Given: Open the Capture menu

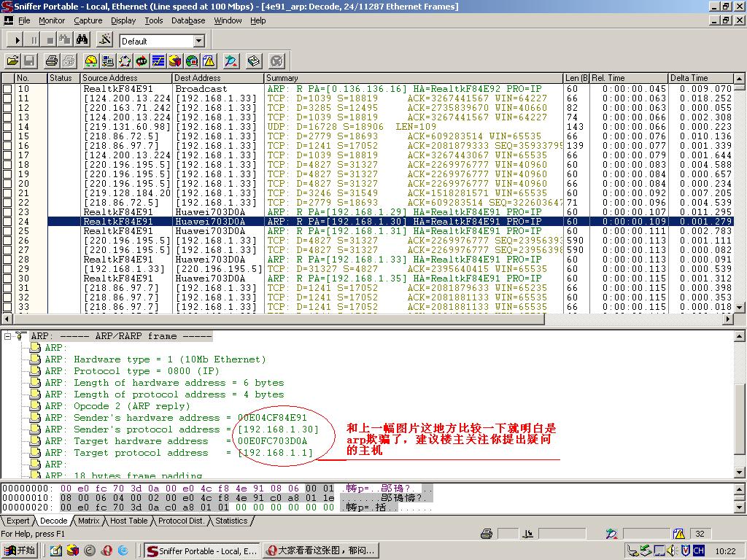Looking at the screenshot, I should [88, 20].
